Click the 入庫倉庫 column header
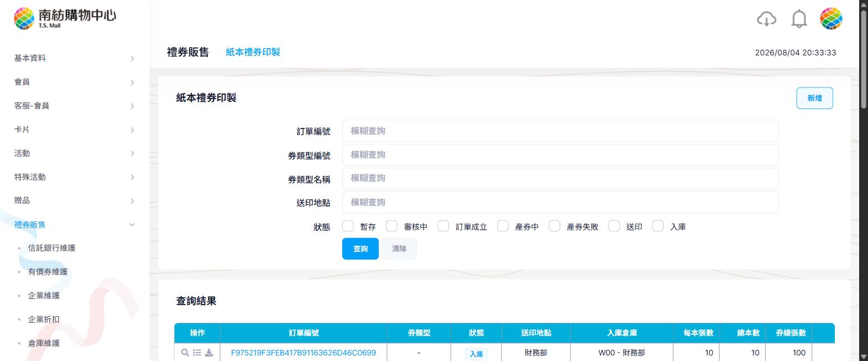 click(622, 333)
